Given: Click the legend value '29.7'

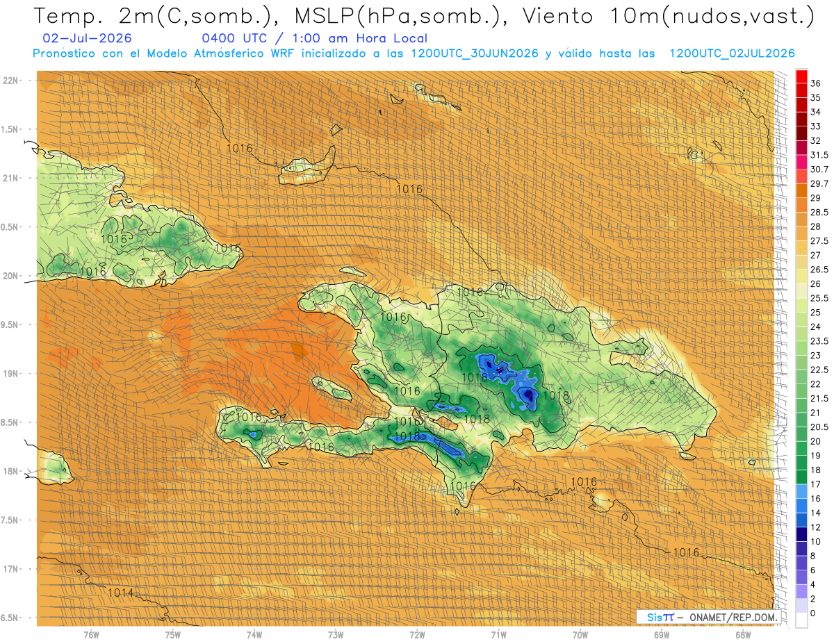Looking at the screenshot, I should [x=819, y=184].
